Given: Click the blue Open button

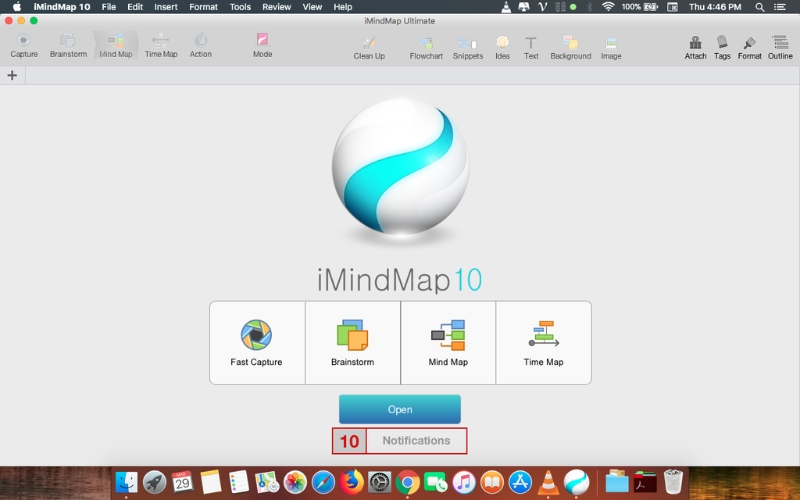Looking at the screenshot, I should coord(399,409).
